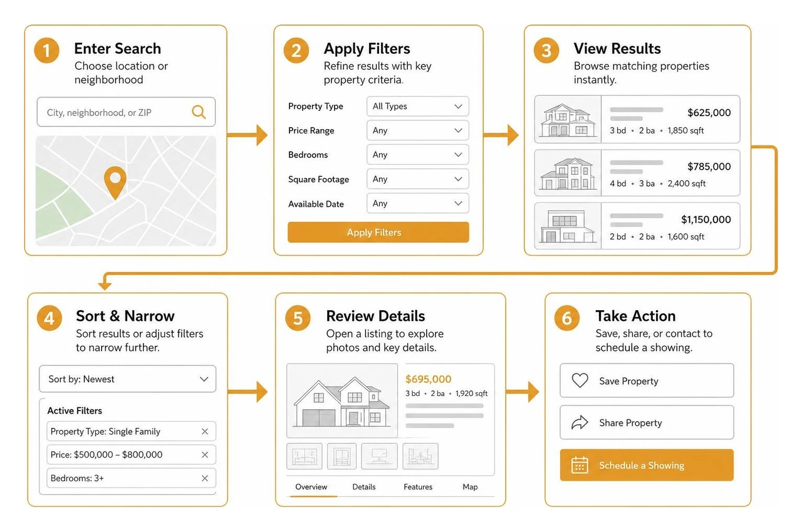This screenshot has height=532, width=802.
Task: Remove the Bedrooms: 3+ filter
Action: point(204,478)
